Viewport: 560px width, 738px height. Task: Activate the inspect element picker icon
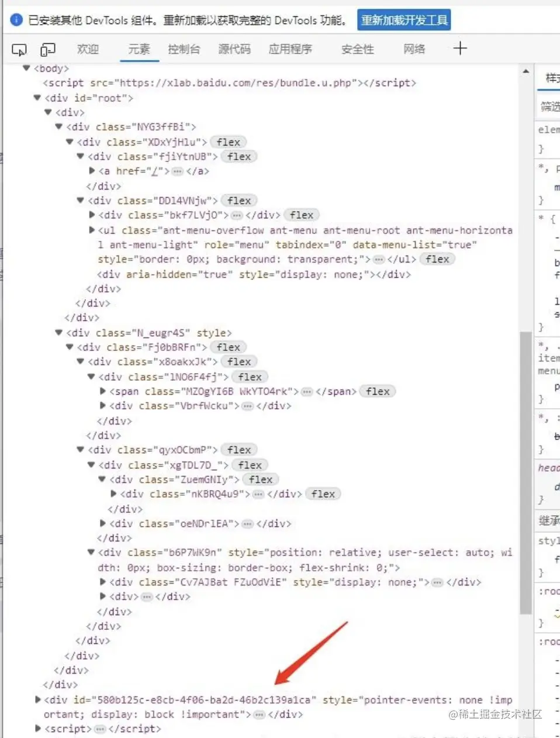pyautogui.click(x=19, y=49)
